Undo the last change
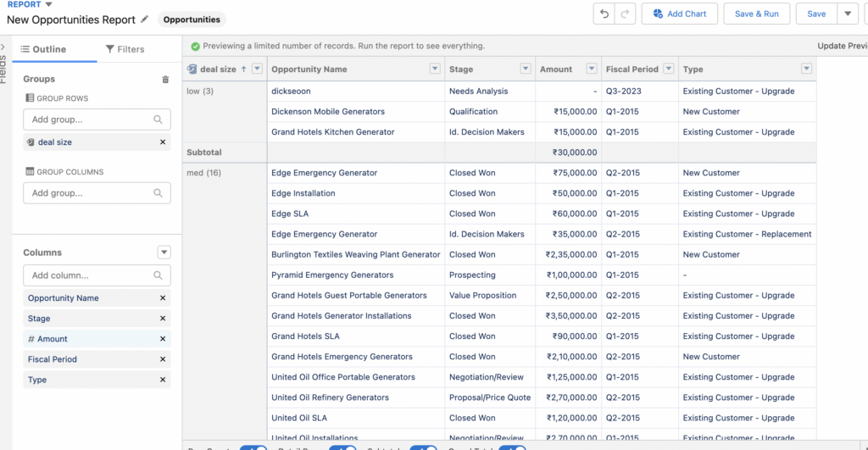The height and width of the screenshot is (450, 868). 604,14
